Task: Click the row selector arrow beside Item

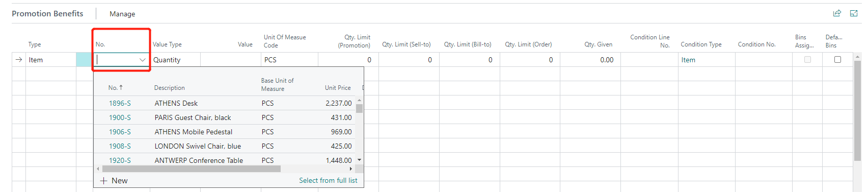Action: tap(19, 60)
